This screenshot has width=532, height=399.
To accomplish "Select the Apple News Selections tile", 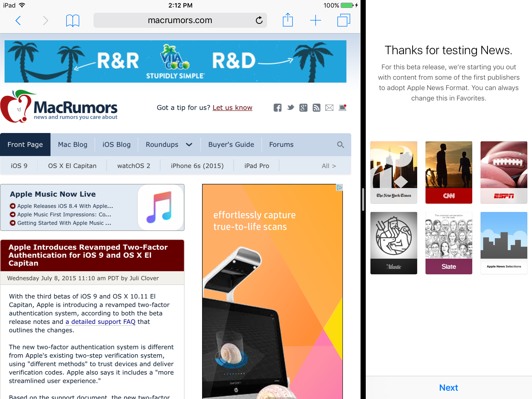I will click(504, 243).
